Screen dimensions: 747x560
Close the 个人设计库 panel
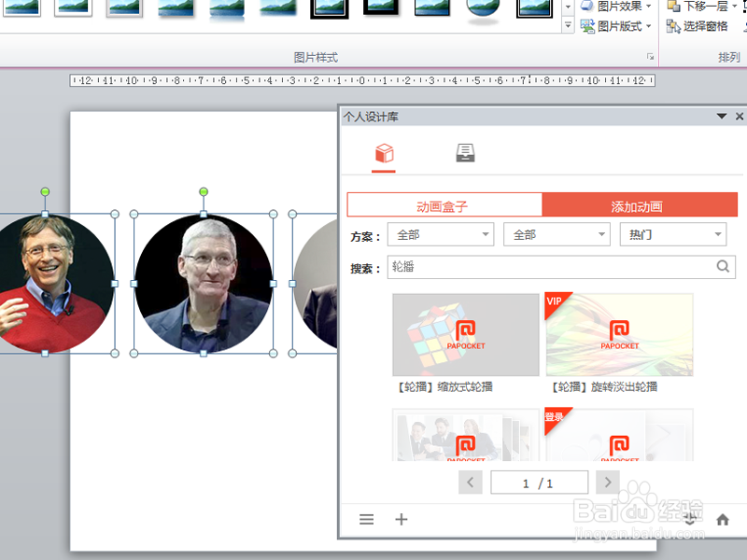pyautogui.click(x=740, y=116)
